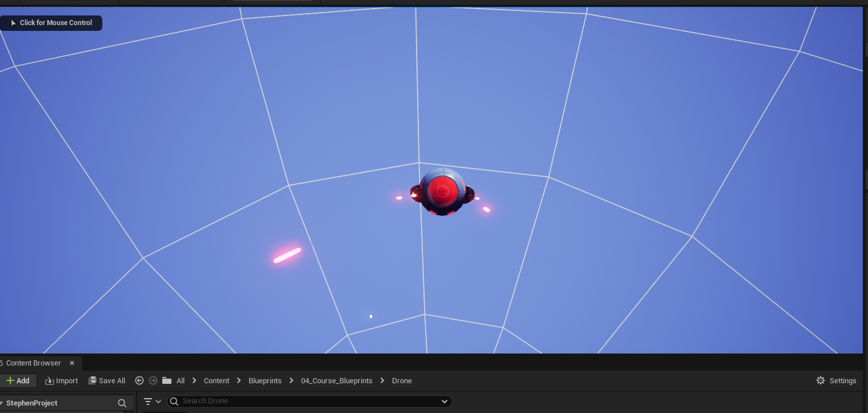Screen dimensions: 868x413
Task: Expand the chevron after the Content breadcrumb
Action: point(239,381)
